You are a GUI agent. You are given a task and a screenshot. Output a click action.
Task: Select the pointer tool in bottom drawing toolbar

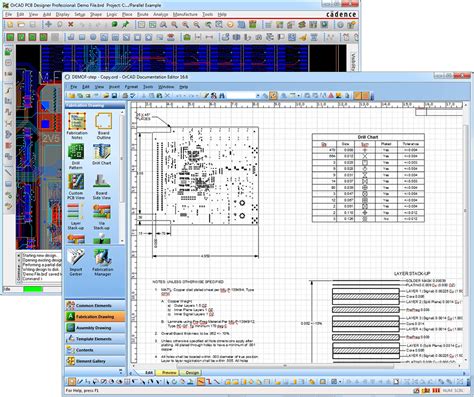tap(72, 382)
